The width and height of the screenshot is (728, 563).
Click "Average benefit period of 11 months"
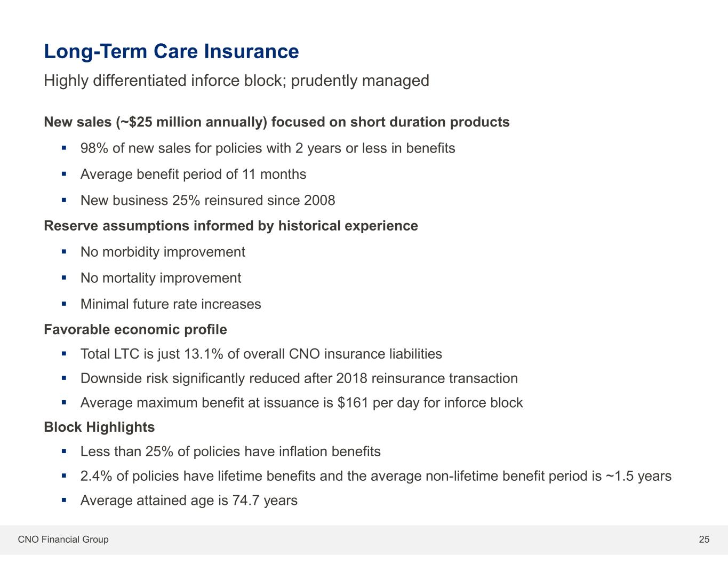tap(193, 174)
